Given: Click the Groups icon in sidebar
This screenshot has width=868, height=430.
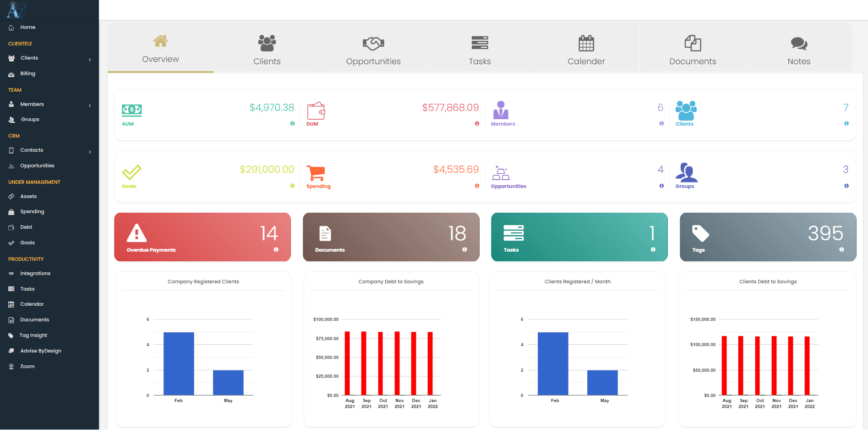Looking at the screenshot, I should [x=11, y=120].
